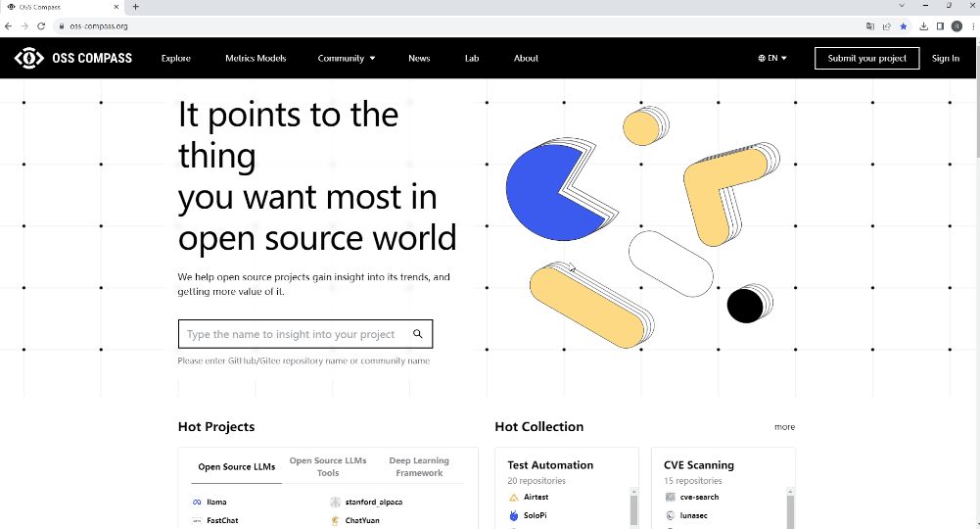Click the SoloPi repository icon

coord(514,515)
